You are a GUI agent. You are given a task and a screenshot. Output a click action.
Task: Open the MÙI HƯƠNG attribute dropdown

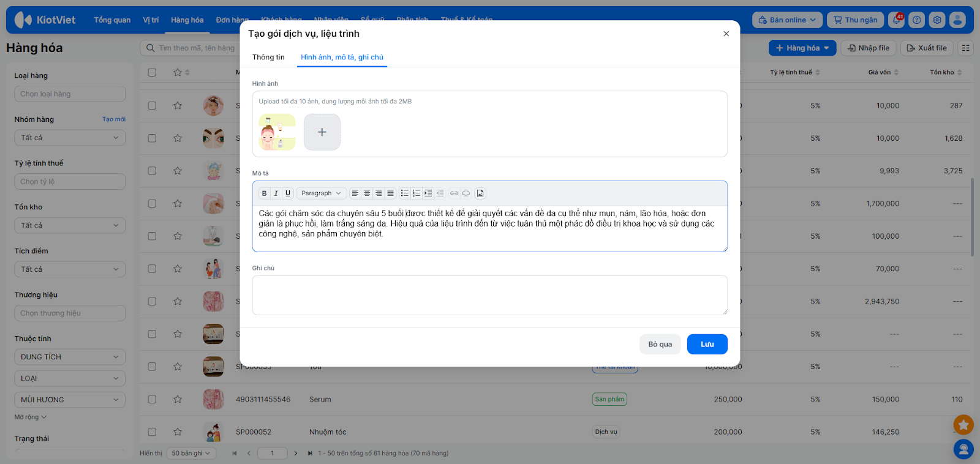[70, 400]
